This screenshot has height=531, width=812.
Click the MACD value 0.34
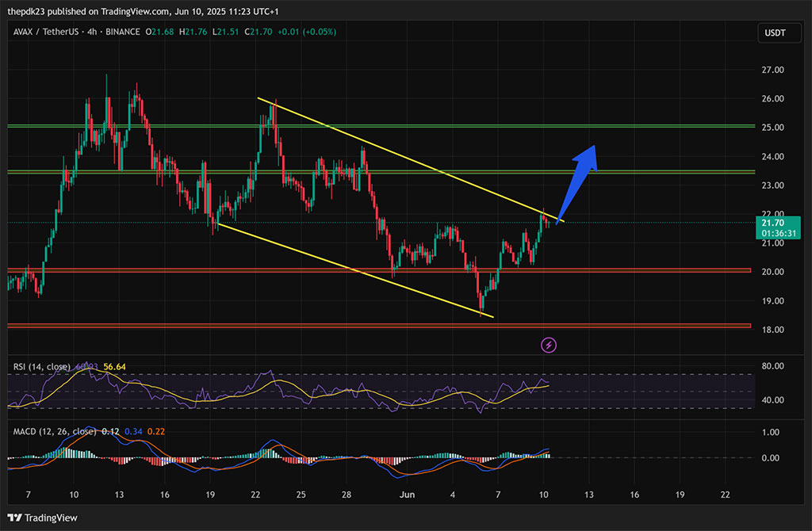coord(133,432)
